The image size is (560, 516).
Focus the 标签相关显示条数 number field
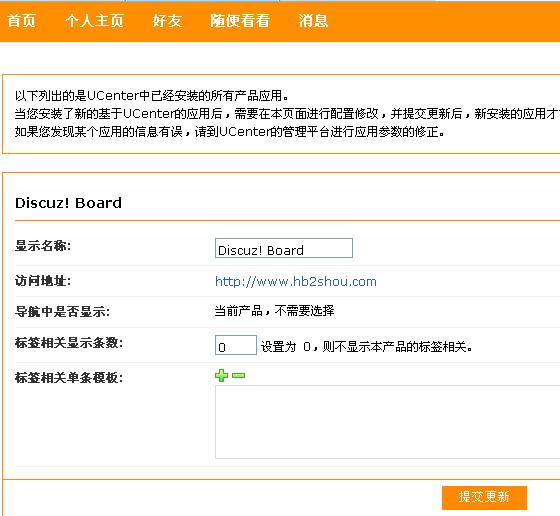(236, 345)
